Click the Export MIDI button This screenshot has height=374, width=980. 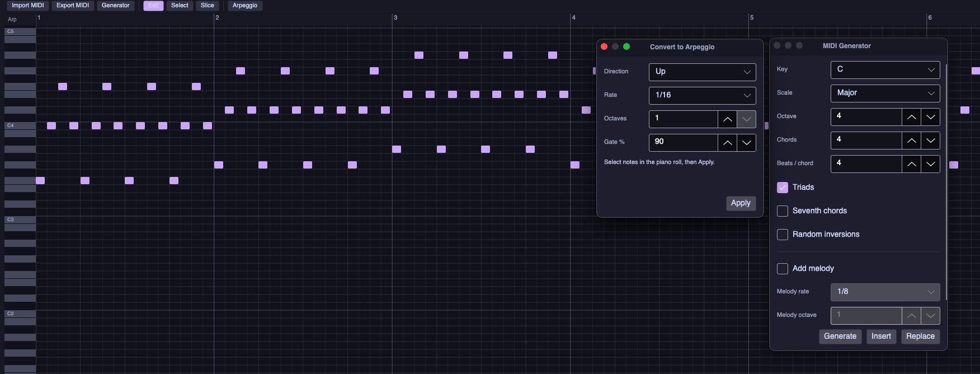tap(73, 6)
